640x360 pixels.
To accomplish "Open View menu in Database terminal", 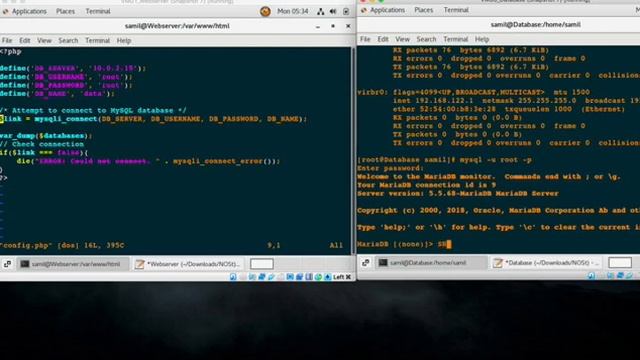I will tap(402, 39).
